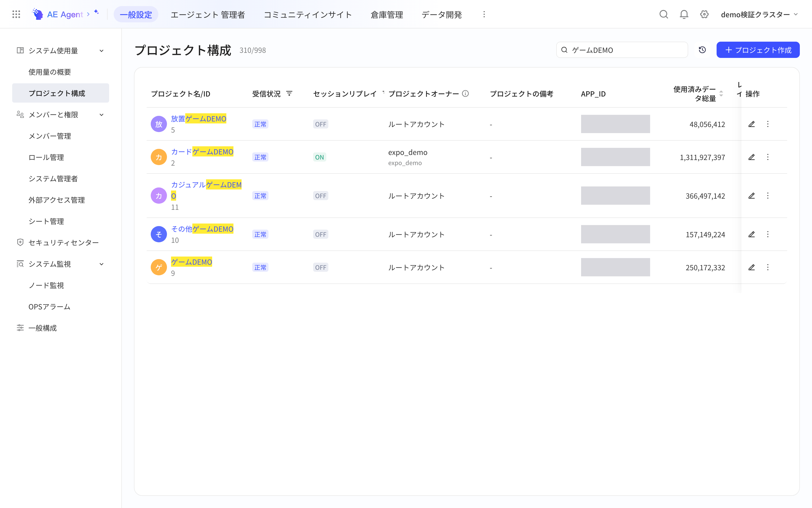Click the history clock icon beside search

point(702,50)
